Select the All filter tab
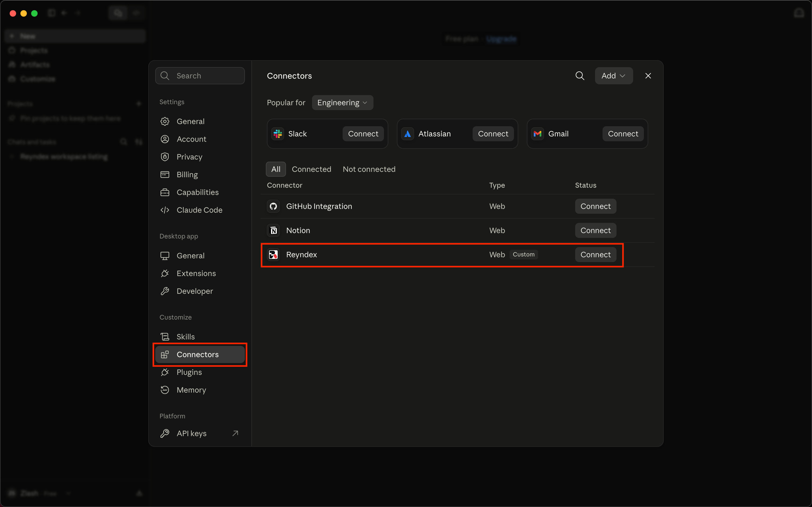This screenshot has height=507, width=812. pyautogui.click(x=275, y=169)
